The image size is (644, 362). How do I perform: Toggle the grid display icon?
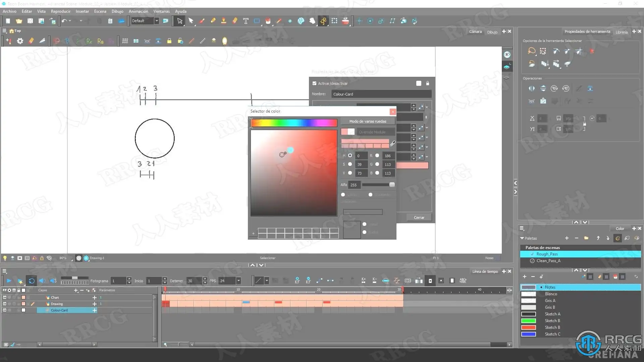(x=125, y=41)
